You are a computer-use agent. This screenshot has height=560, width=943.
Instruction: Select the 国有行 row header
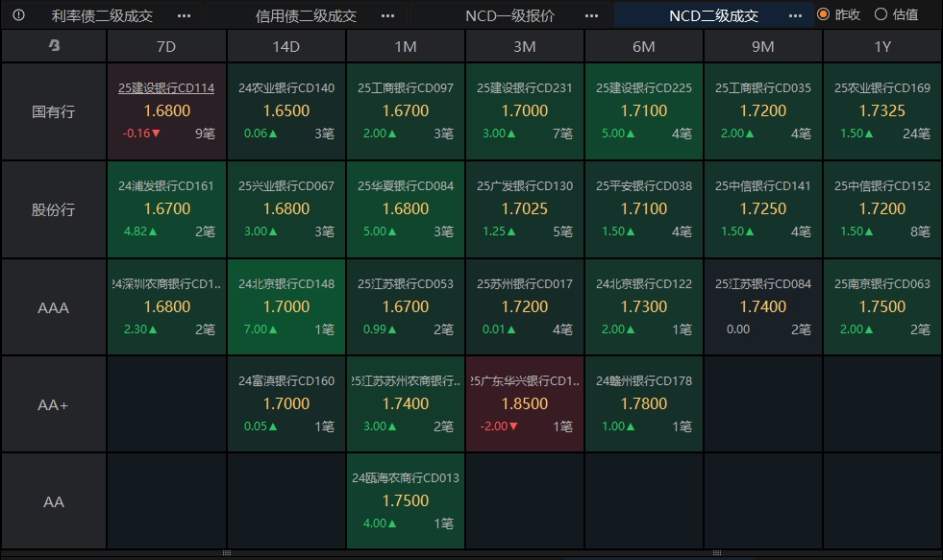point(54,111)
